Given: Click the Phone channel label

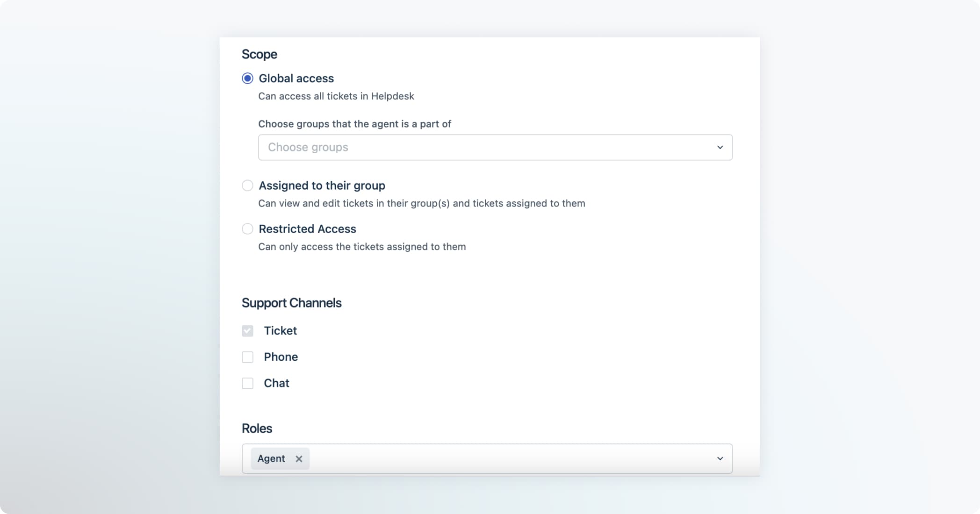Looking at the screenshot, I should 281,357.
